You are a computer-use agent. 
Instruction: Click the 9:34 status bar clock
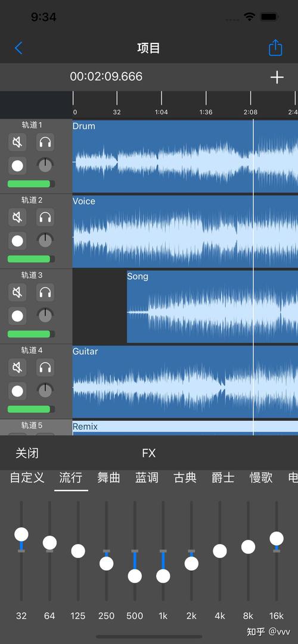tap(44, 17)
